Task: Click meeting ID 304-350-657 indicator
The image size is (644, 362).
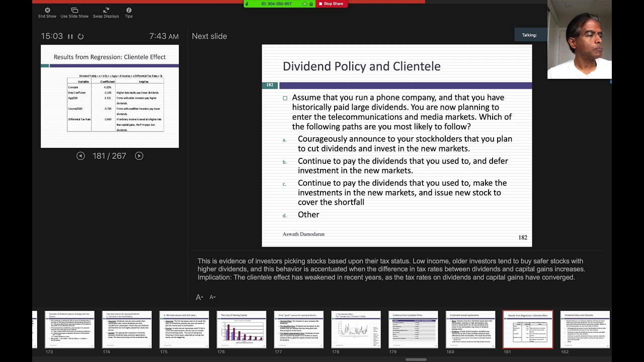Action: click(276, 4)
